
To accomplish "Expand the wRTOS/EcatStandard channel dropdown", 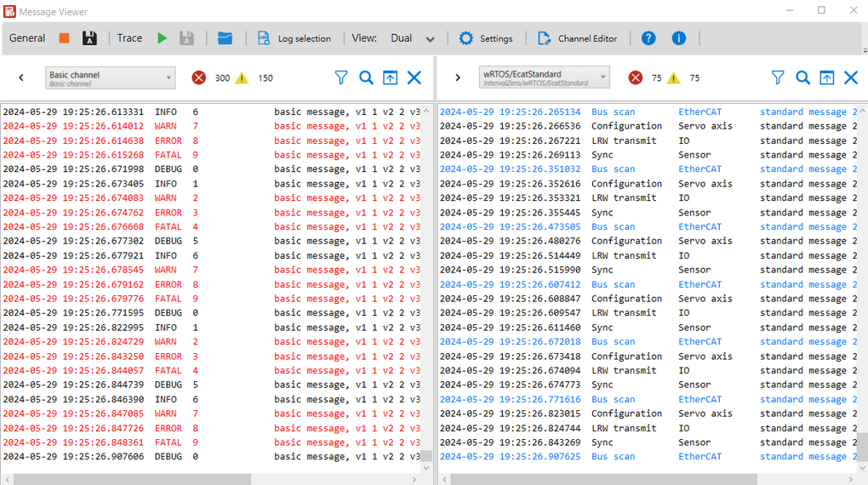I will pyautogui.click(x=545, y=78).
